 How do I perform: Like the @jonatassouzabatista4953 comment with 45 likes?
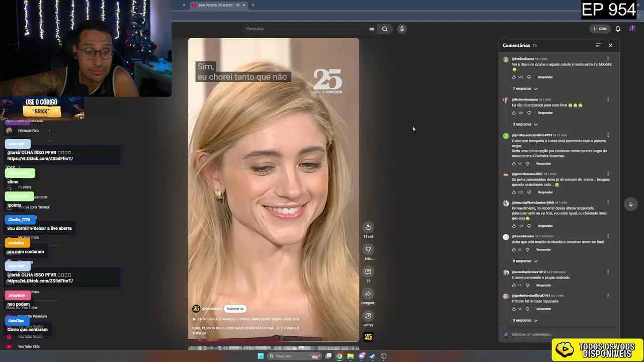(x=514, y=163)
